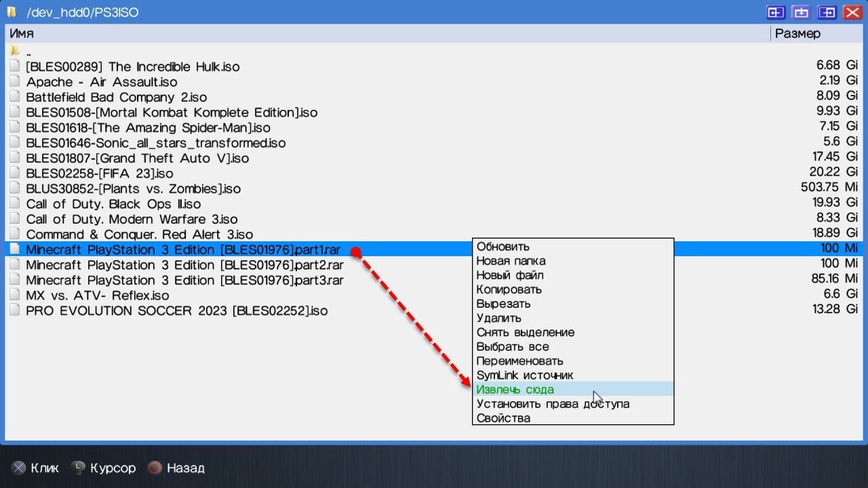Select BLUS30852-[Plants vs. Zombies].iso name
Image resolution: width=868 pixels, height=488 pixels.
(134, 188)
